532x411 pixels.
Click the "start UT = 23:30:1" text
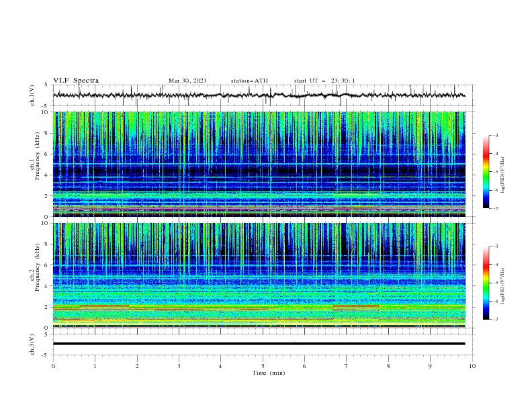tap(324, 81)
